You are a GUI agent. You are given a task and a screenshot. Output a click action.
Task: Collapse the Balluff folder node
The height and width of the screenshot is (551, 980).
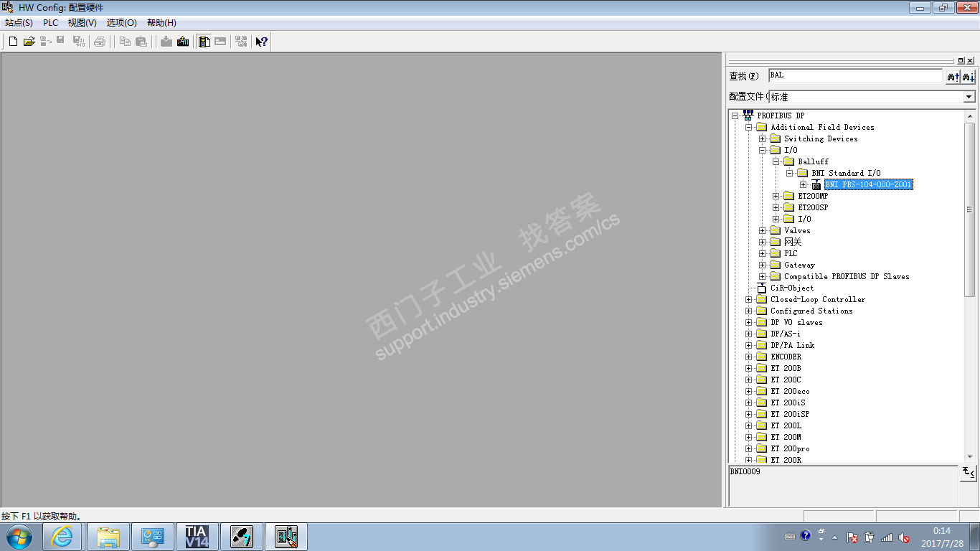(x=776, y=161)
